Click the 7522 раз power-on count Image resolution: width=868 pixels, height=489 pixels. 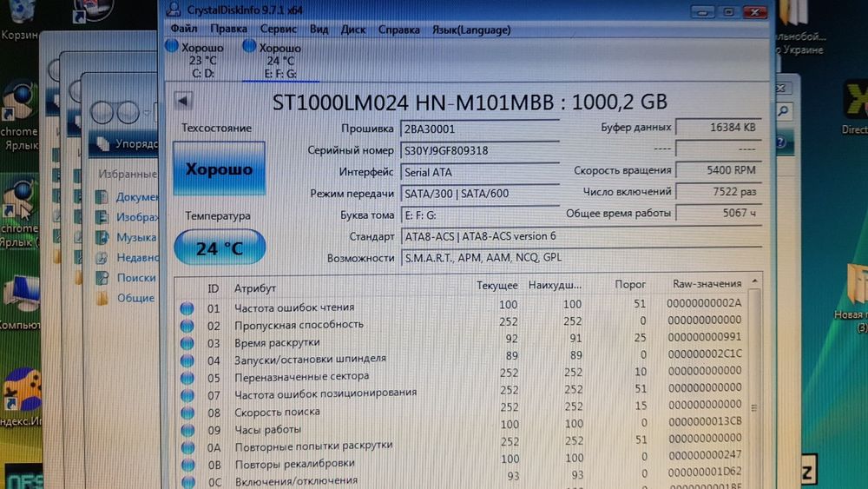[x=719, y=192]
